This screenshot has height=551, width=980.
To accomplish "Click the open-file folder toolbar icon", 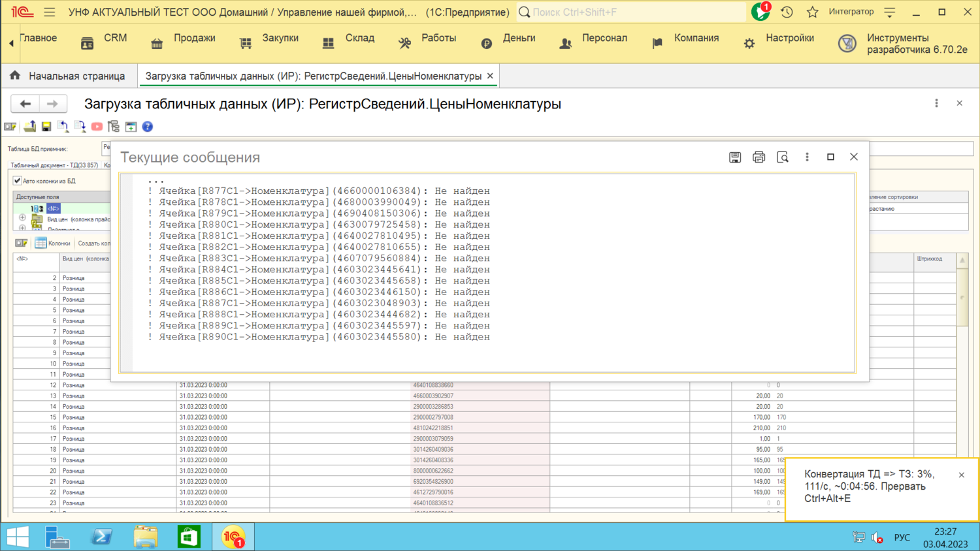I will coord(29,127).
